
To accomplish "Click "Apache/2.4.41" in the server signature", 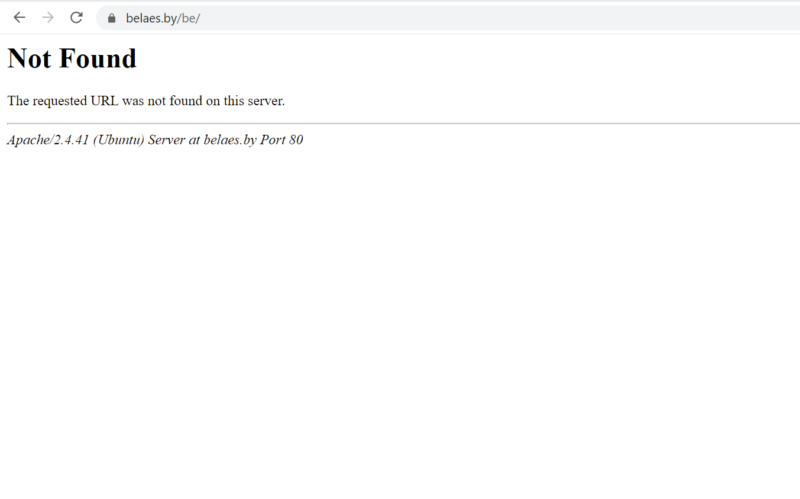I will coord(46,140).
